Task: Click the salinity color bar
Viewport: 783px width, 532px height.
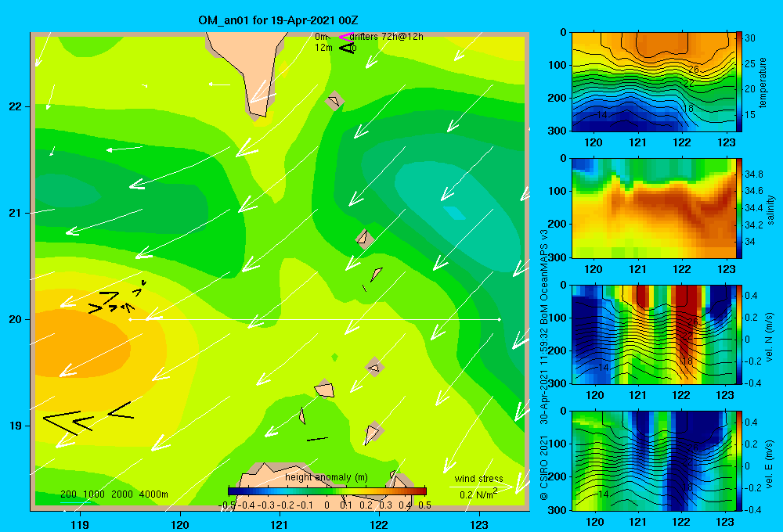Action: 739,208
